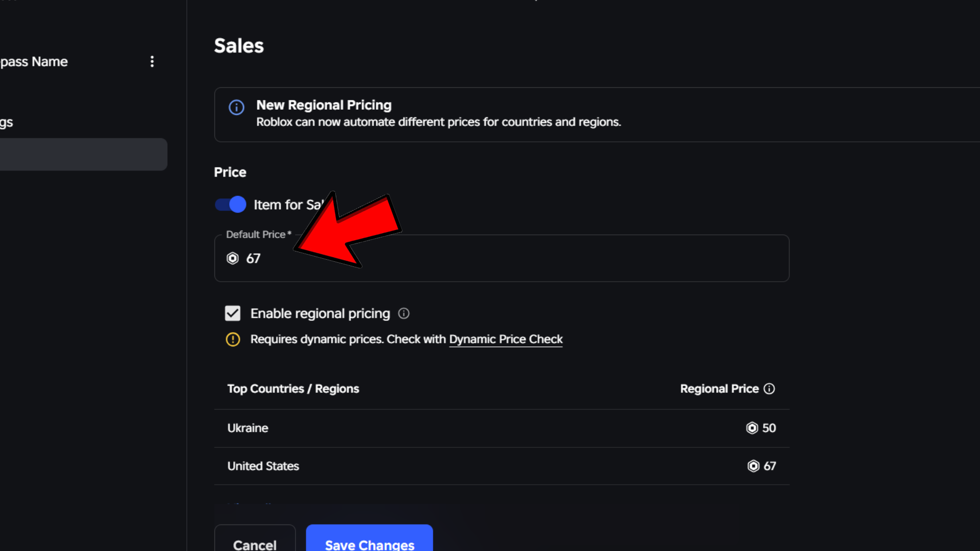Viewport: 980px width, 551px height.
Task: Click the info icon in New Regional Pricing banner
Action: point(236,107)
